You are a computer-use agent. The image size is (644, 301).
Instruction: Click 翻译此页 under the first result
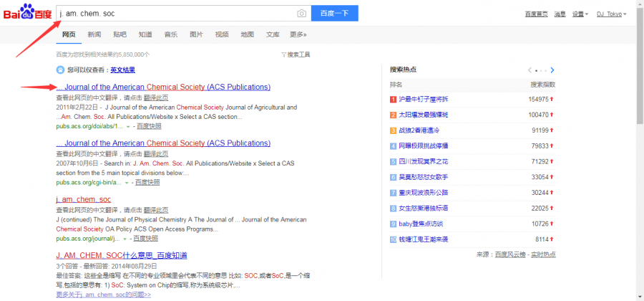pyautogui.click(x=156, y=98)
